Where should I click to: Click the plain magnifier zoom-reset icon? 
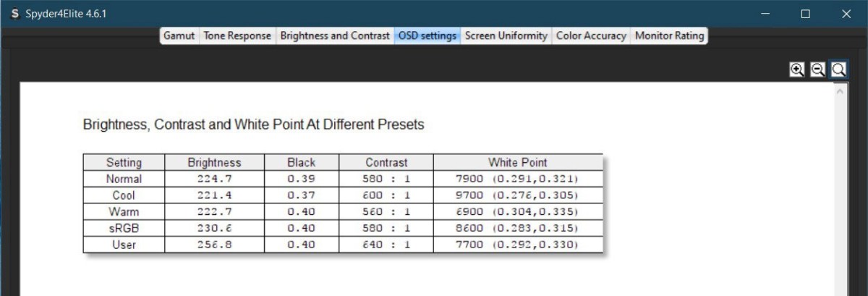click(838, 69)
